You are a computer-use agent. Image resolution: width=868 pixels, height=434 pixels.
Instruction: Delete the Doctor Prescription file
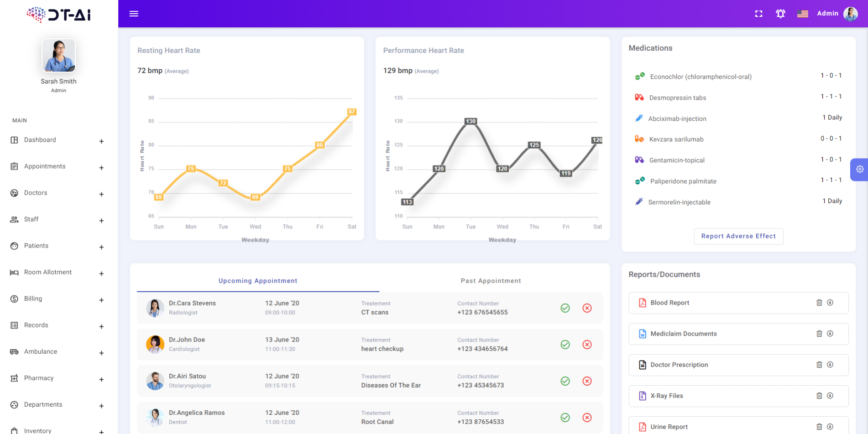click(x=819, y=365)
